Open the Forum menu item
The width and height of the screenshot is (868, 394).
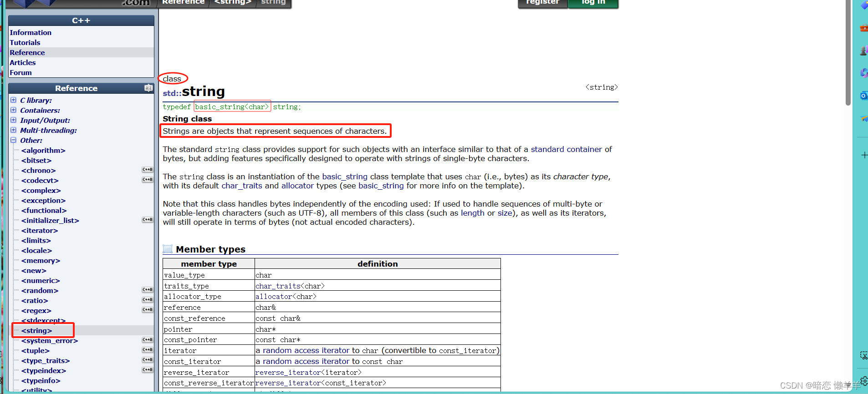coord(21,72)
